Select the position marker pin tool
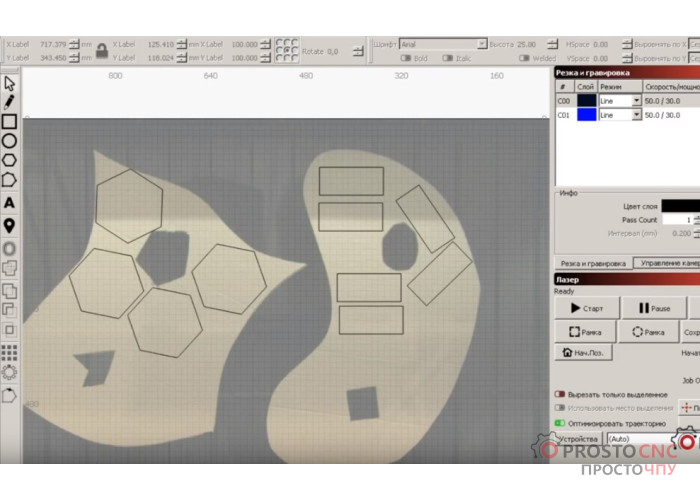The image size is (700, 500). [9, 225]
